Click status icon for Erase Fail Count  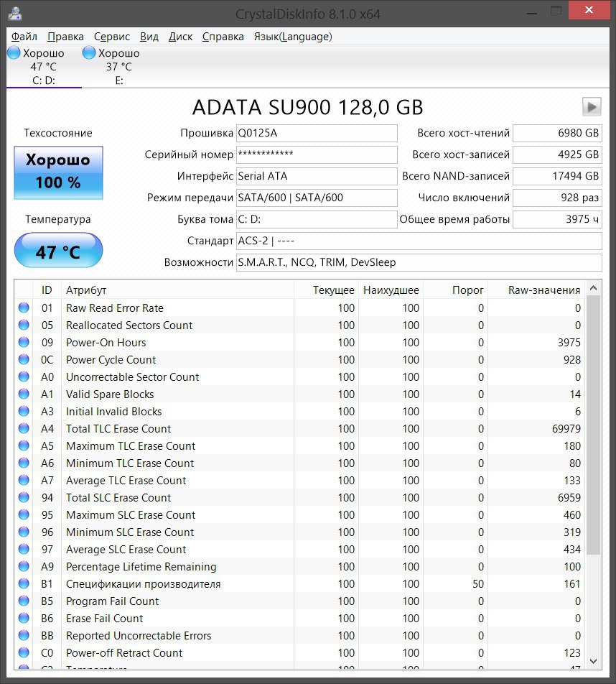tap(24, 618)
